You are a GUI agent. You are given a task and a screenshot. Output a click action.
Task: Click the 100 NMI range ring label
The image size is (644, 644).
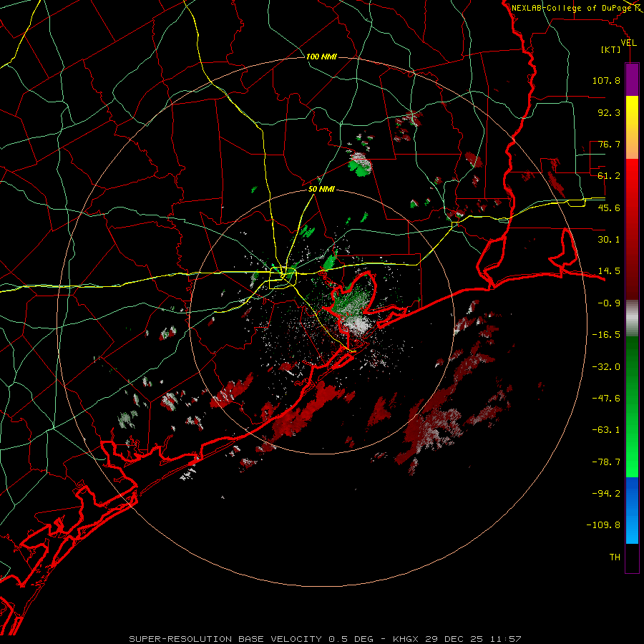tap(321, 57)
